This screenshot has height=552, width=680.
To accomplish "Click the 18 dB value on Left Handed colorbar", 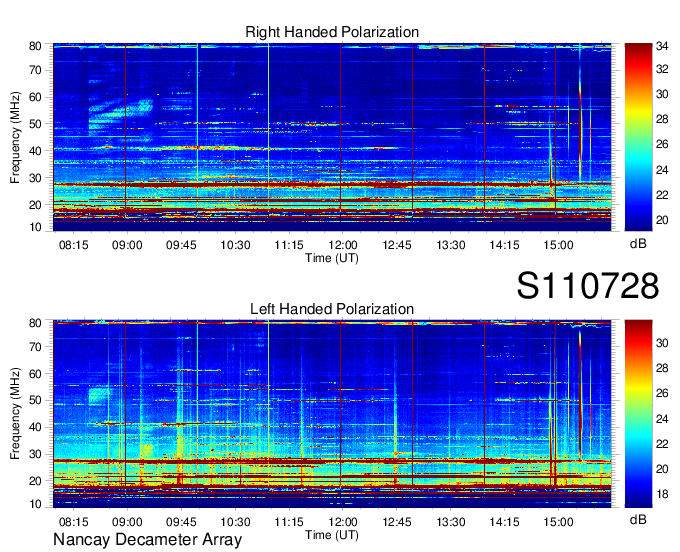I will [662, 494].
